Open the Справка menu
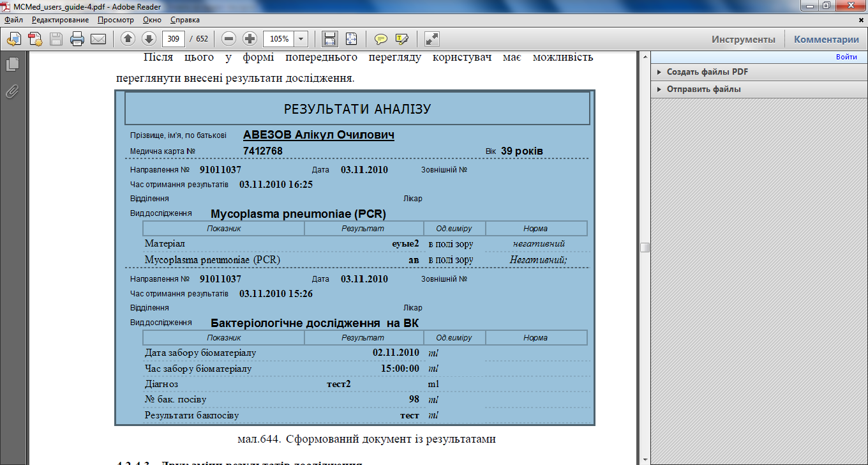The width and height of the screenshot is (868, 465). point(185,20)
